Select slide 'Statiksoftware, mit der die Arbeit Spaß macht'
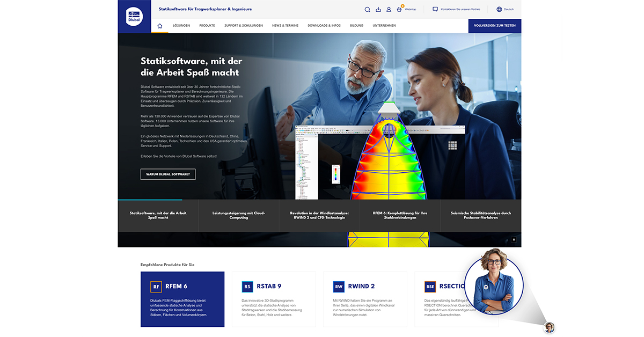This screenshot has height=337, width=644. click(158, 215)
